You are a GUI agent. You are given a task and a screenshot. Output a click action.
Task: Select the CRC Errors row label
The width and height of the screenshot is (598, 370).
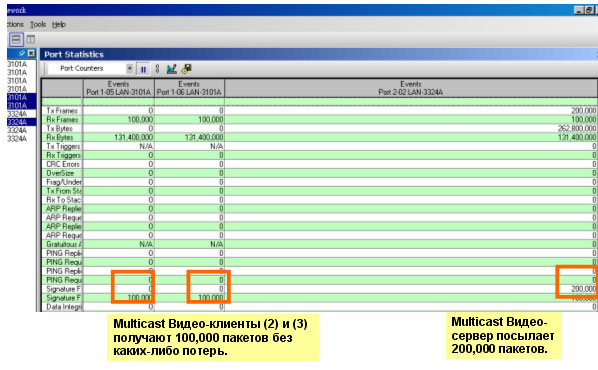62,164
